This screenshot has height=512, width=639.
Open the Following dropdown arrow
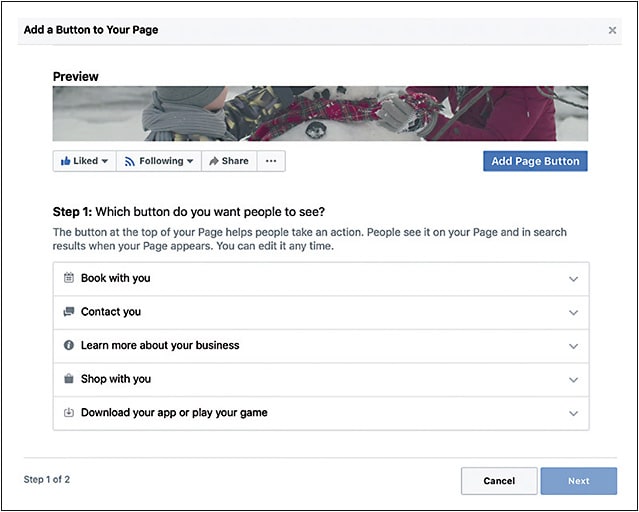(x=190, y=161)
